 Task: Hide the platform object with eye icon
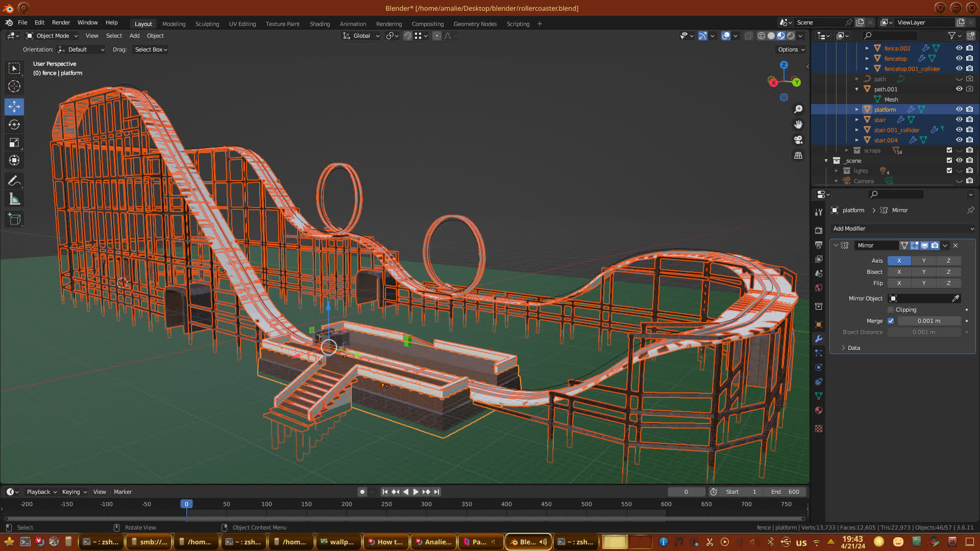click(x=959, y=109)
